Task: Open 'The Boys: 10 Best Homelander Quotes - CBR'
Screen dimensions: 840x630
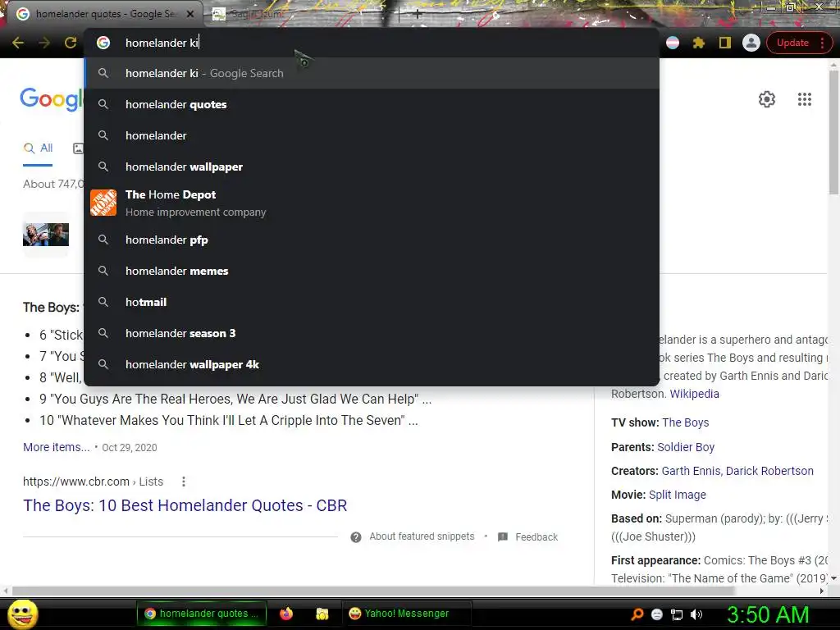Action: click(x=185, y=505)
